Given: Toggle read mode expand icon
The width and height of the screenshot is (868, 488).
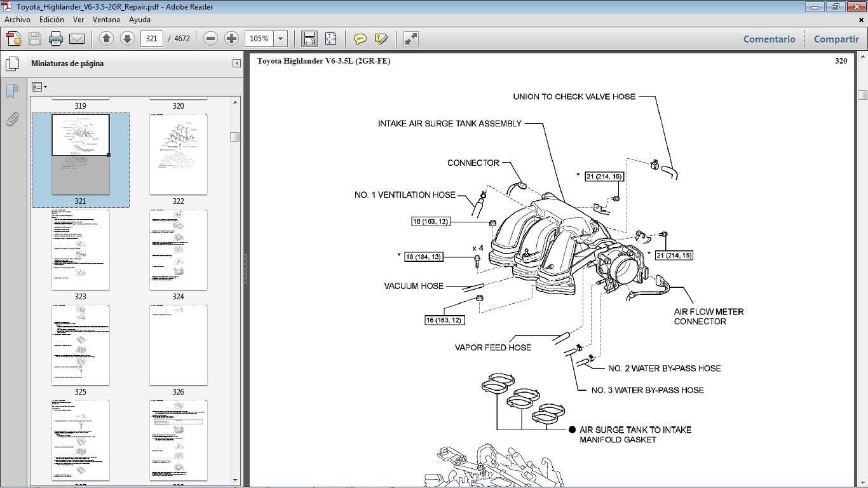Looking at the screenshot, I should point(411,39).
